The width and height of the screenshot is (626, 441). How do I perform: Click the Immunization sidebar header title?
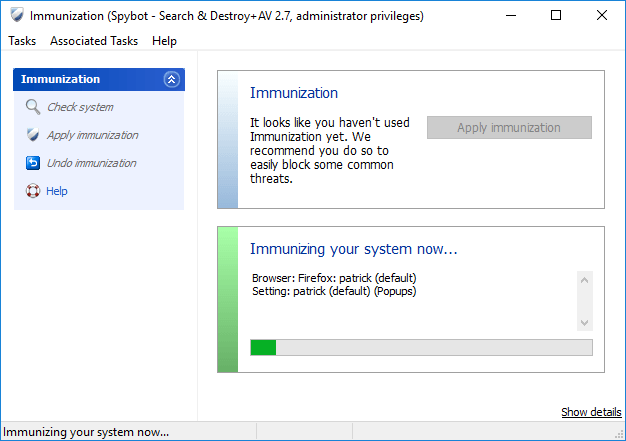tap(61, 79)
